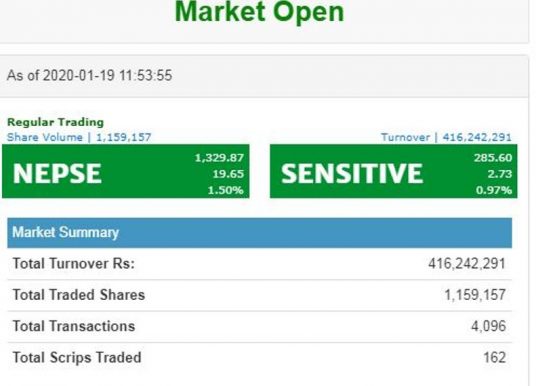Select the Total Transactions row

pyautogui.click(x=259, y=327)
